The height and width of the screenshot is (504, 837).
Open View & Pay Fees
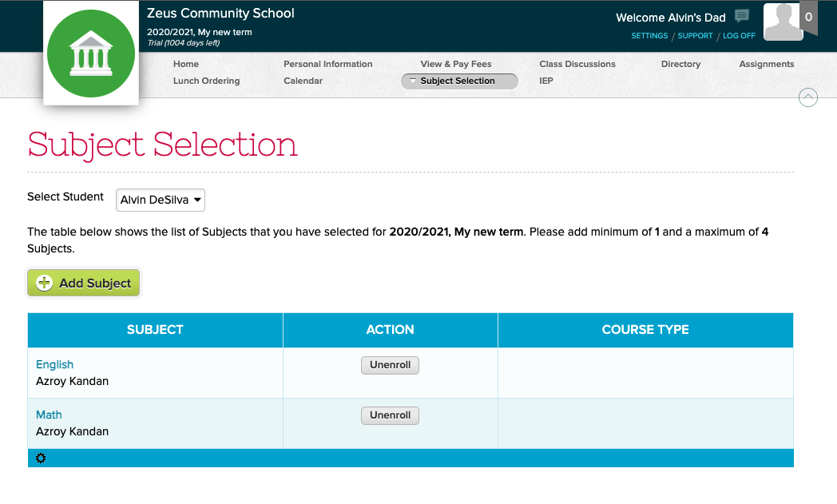coord(456,64)
